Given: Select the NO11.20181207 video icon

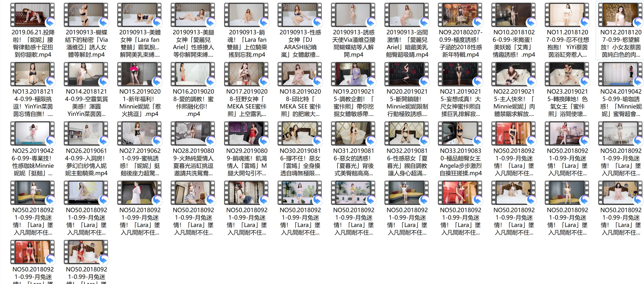Looking at the screenshot, I should (x=567, y=15).
